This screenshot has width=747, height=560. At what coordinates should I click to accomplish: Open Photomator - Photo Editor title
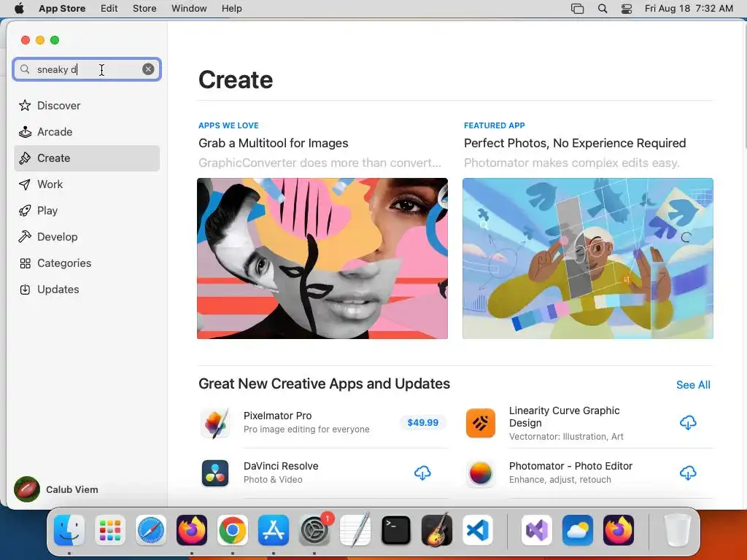coord(570,466)
